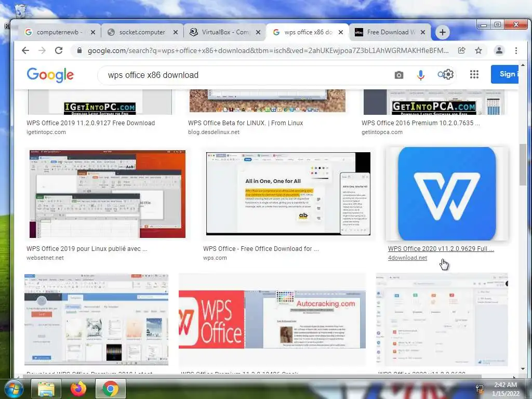Click the forward navigation arrow
This screenshot has width=532, height=399.
point(42,50)
